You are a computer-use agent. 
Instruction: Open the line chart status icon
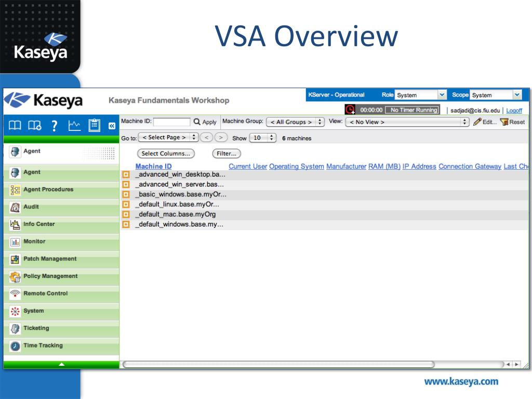74,126
